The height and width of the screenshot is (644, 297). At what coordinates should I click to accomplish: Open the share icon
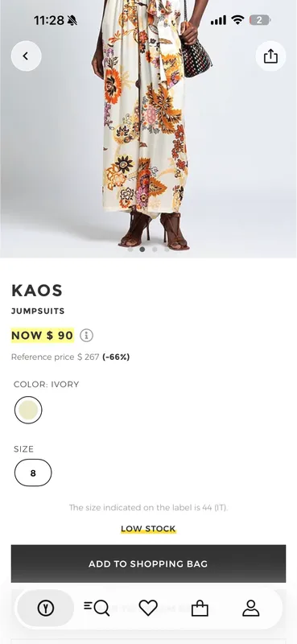(270, 56)
